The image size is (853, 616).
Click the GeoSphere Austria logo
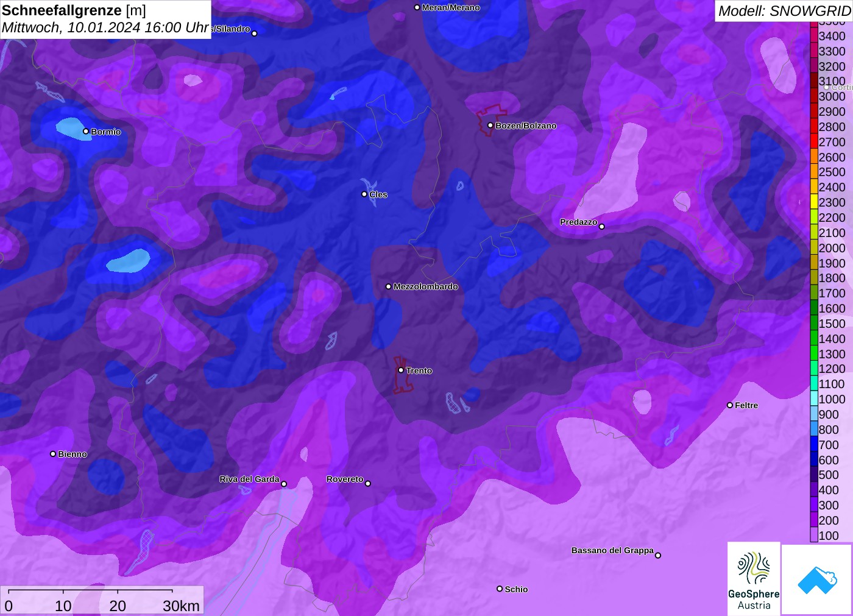point(754,579)
